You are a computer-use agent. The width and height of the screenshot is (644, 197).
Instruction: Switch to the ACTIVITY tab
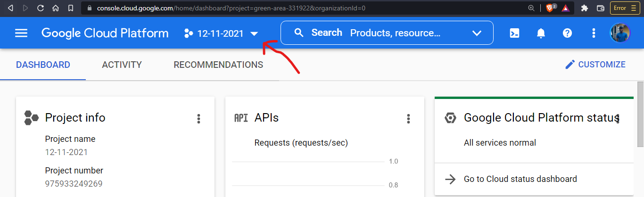pos(122,65)
